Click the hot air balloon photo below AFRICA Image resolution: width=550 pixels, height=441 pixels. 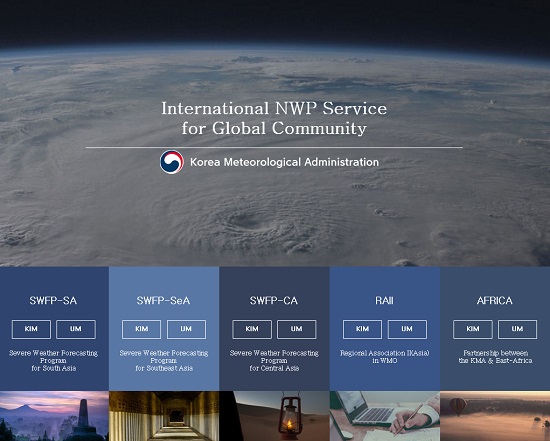[x=495, y=416]
